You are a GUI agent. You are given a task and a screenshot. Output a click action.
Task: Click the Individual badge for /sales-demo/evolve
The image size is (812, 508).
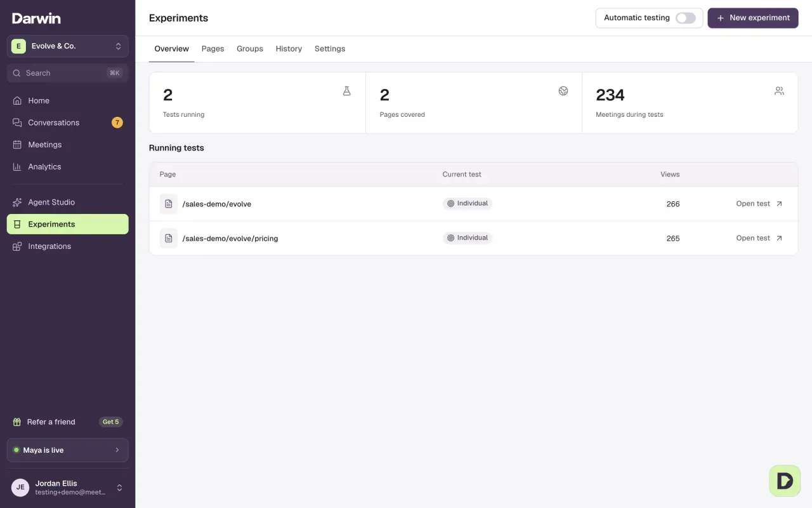pyautogui.click(x=468, y=204)
